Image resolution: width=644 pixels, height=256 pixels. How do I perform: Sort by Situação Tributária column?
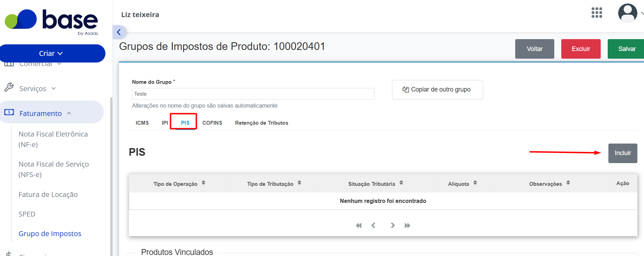pyautogui.click(x=401, y=183)
